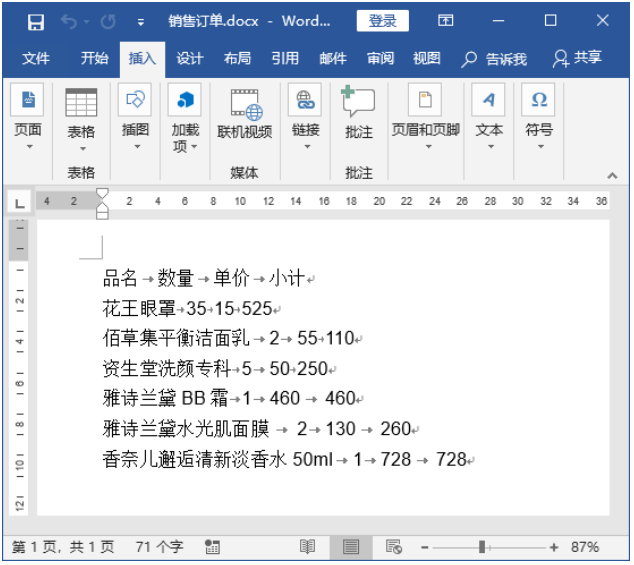The height and width of the screenshot is (565, 634).
Task: Customize the Quick Access Toolbar
Action: (141, 22)
